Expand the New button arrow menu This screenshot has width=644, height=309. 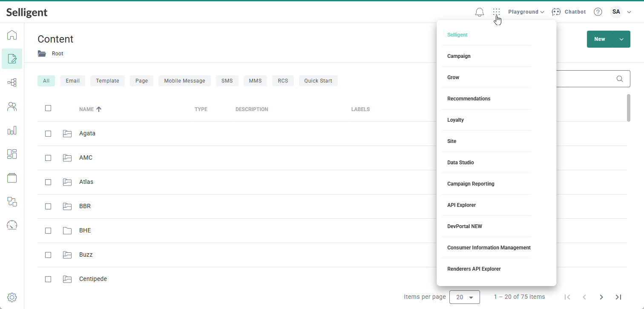pos(621,39)
